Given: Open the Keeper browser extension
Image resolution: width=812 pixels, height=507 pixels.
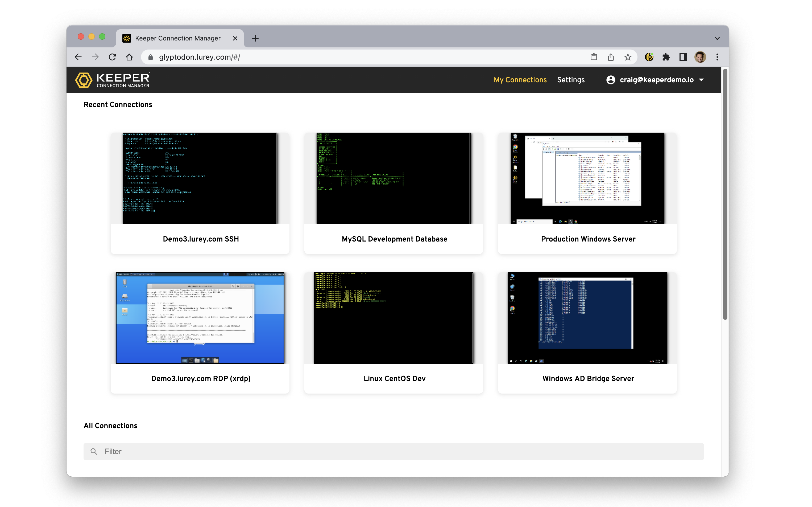Looking at the screenshot, I should (649, 57).
